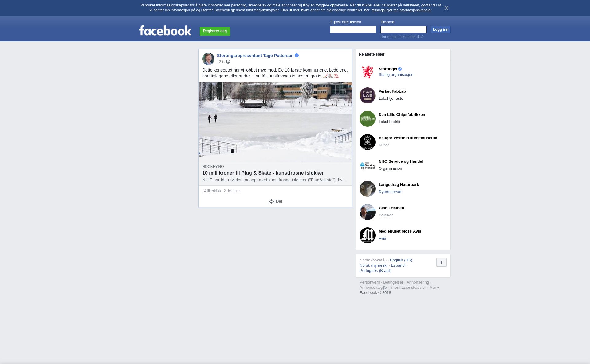Open the Betingelser footer link
The image size is (590, 364).
pos(393,282)
